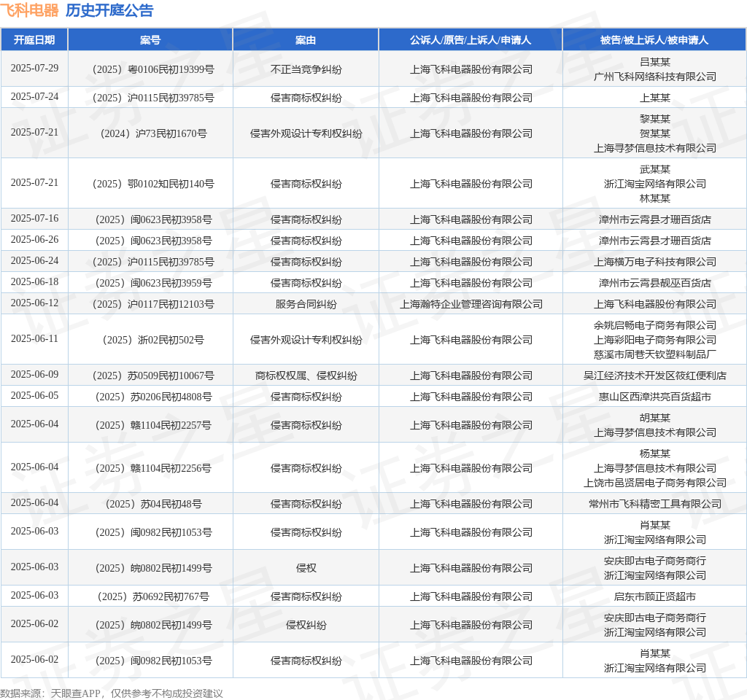Click the 被告/被上诉人/被申请人 column header
The width and height of the screenshot is (747, 700).
tap(654, 40)
